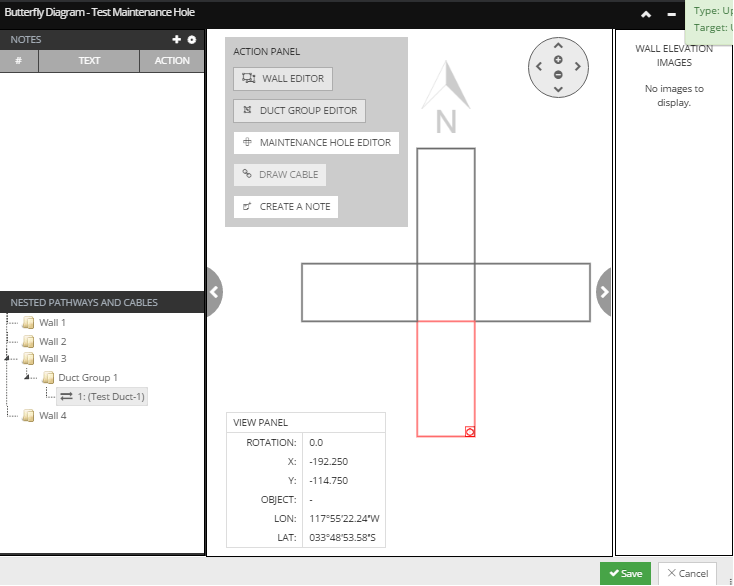Viewport: 734px width, 586px height.
Task: Click Duct Group 1 folder icon
Action: (x=48, y=378)
